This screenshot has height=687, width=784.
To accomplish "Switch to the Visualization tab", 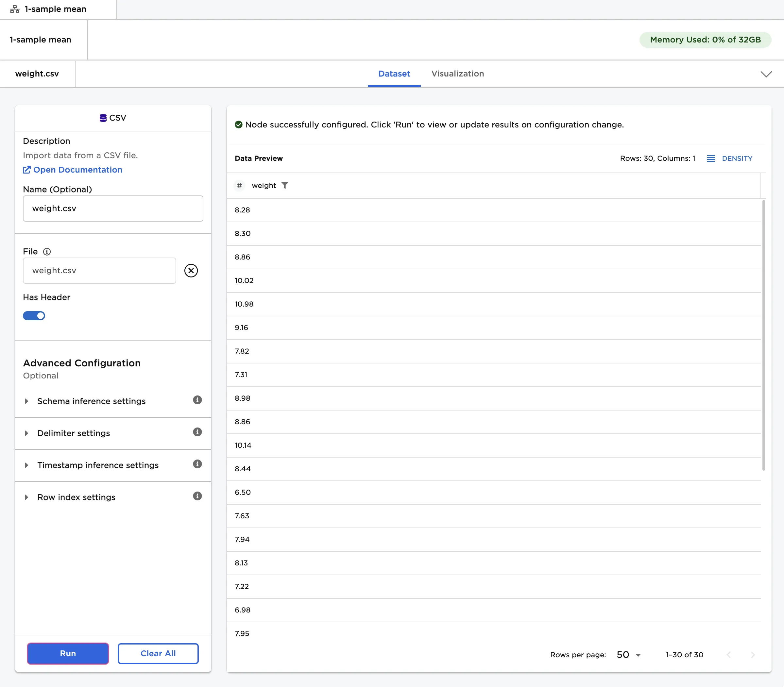I will [x=457, y=74].
